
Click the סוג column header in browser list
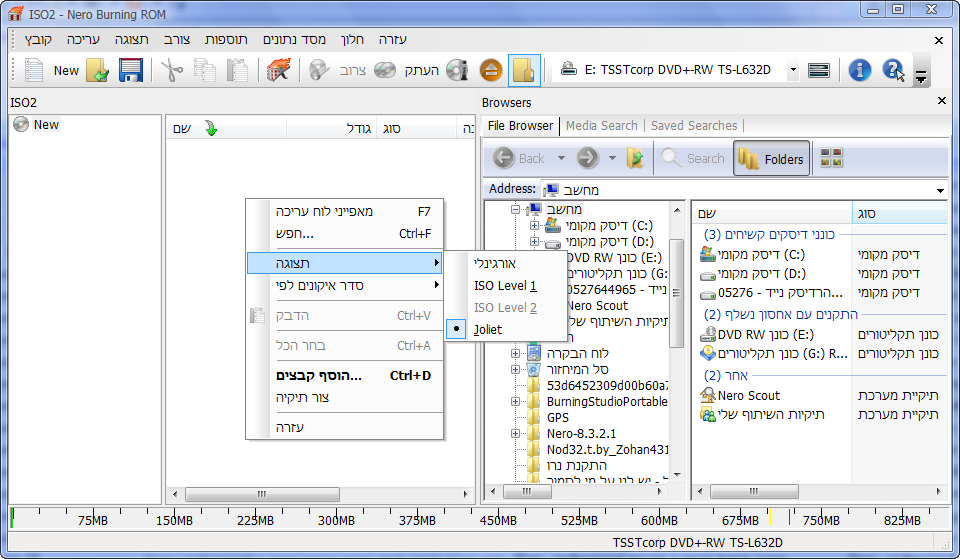coord(899,213)
